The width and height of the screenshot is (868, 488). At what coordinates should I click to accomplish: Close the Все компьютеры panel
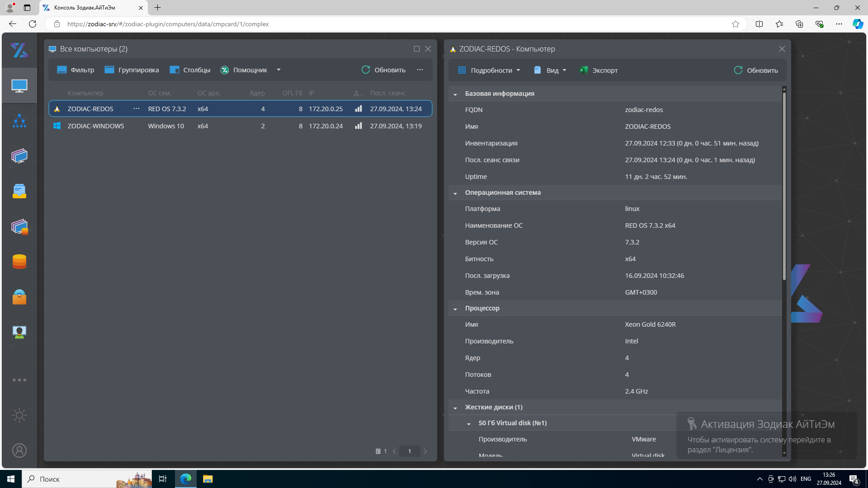(x=428, y=49)
